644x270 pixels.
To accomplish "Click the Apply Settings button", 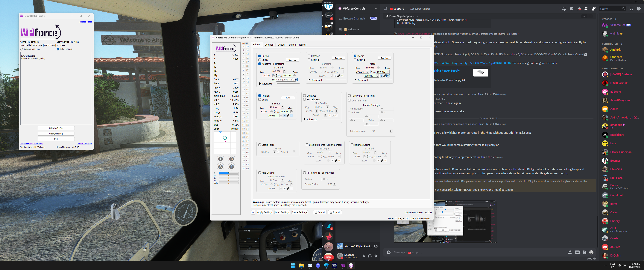I will (x=265, y=212).
